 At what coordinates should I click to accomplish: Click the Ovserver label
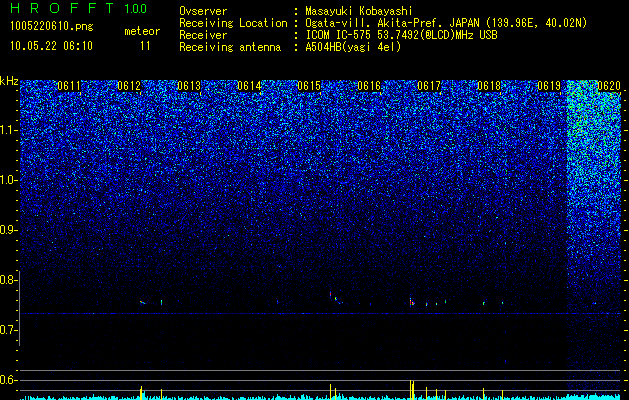(x=203, y=11)
